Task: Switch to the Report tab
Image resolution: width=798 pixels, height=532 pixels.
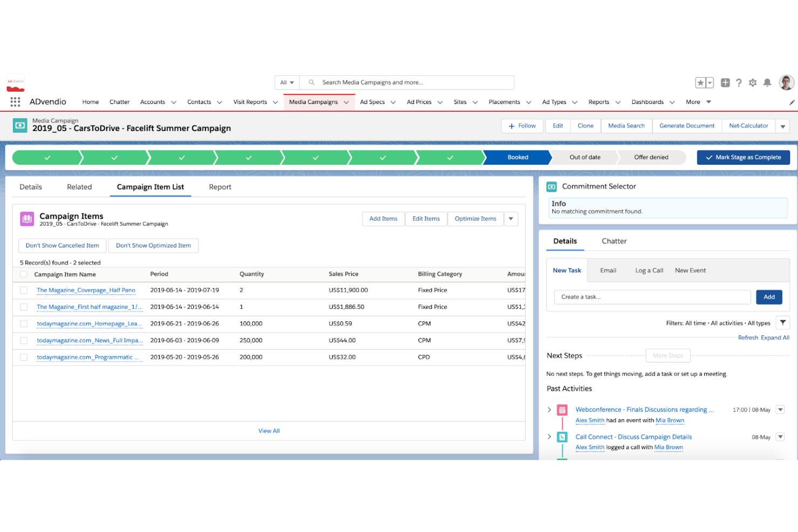Action: point(220,187)
